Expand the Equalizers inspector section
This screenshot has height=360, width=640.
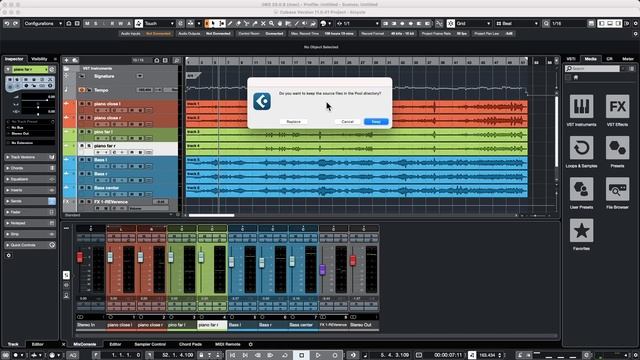(30, 179)
